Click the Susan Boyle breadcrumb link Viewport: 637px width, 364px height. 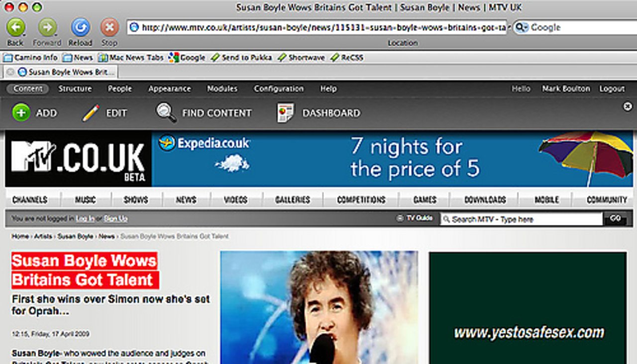tap(75, 237)
